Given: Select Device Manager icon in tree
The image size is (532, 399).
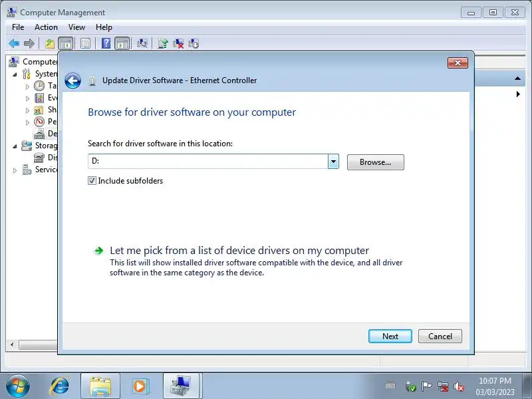Looking at the screenshot, I should 39,134.
